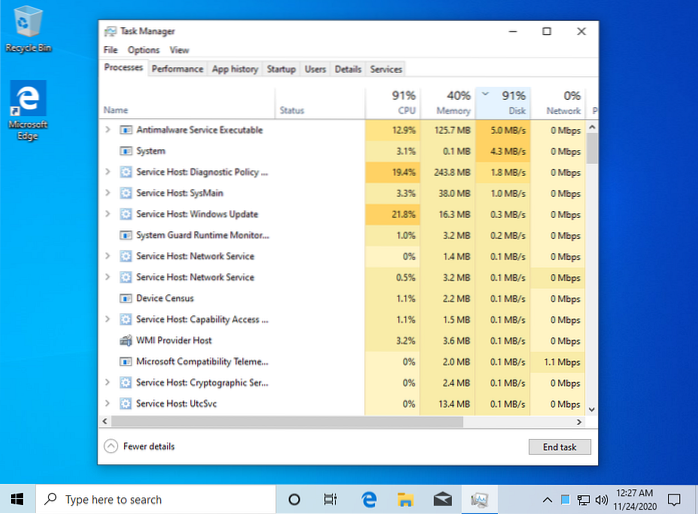Image resolution: width=698 pixels, height=514 pixels.
Task: Switch to the Performance tab
Action: pos(177,69)
